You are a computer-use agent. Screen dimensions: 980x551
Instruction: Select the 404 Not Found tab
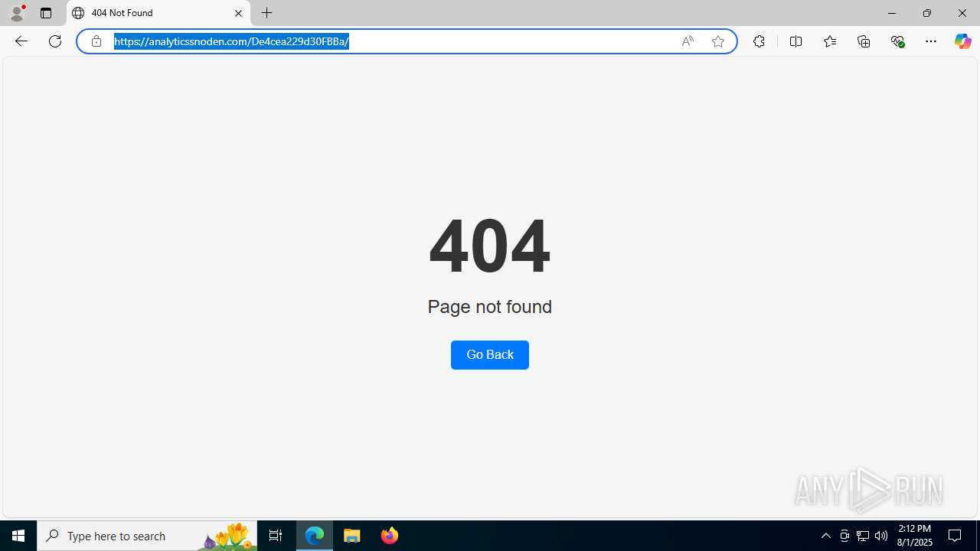coord(158,13)
